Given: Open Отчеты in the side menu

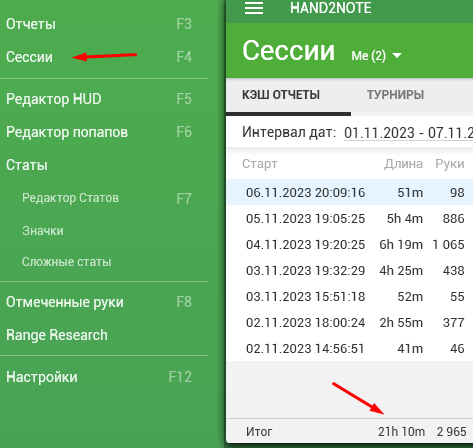Looking at the screenshot, I should pyautogui.click(x=31, y=24).
